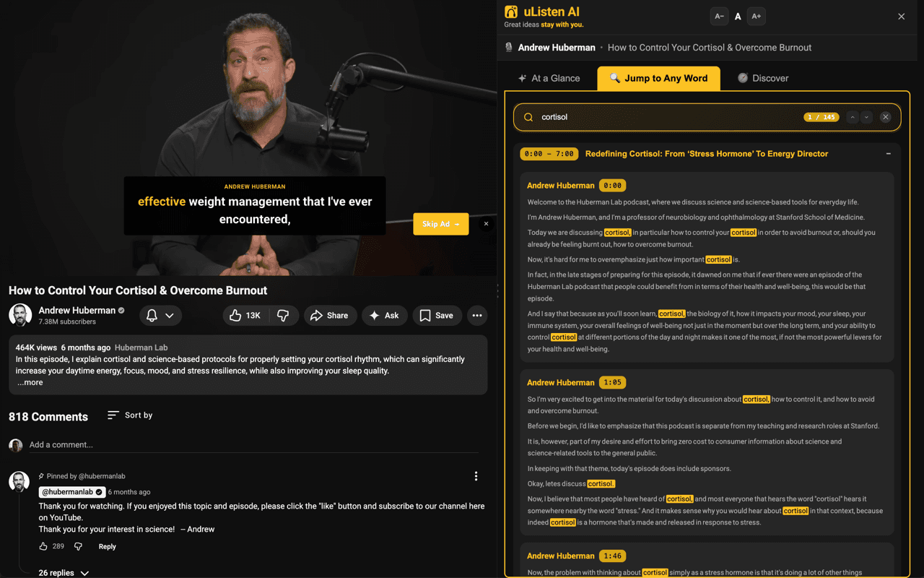Expand the video description with ...more

coord(30,381)
